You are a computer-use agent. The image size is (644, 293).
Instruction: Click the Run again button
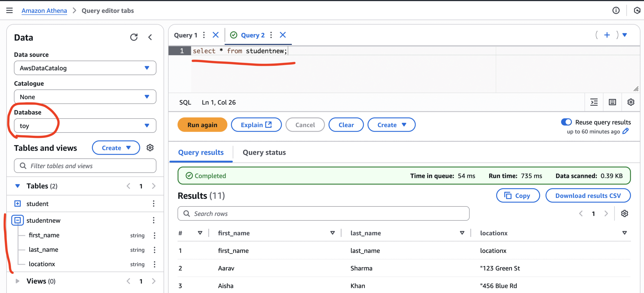(202, 125)
